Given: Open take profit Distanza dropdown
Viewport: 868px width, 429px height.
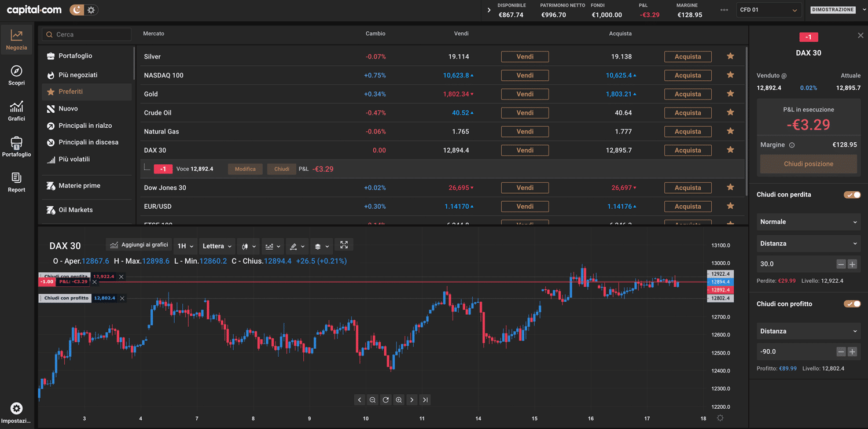Looking at the screenshot, I should pos(808,331).
